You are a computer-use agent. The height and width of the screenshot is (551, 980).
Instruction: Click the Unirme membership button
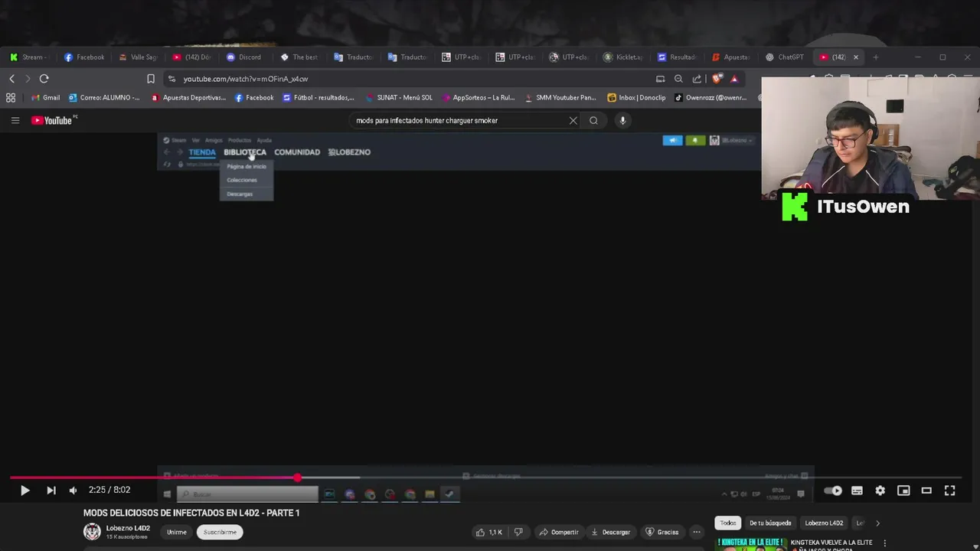[177, 532]
